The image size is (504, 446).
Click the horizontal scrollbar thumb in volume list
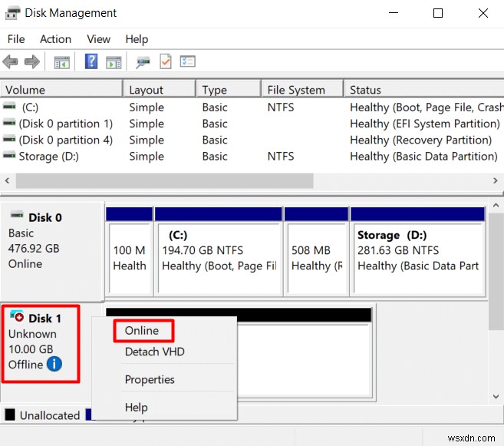[165, 180]
